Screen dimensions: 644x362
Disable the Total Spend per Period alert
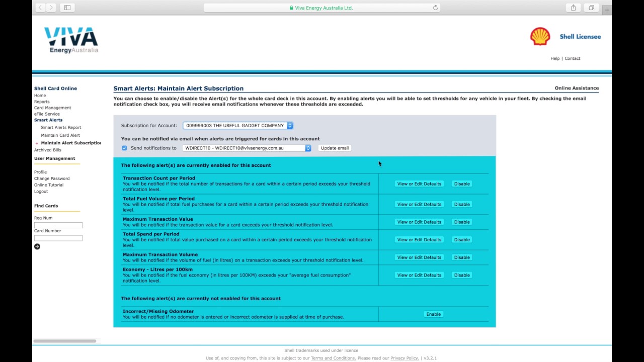462,239
